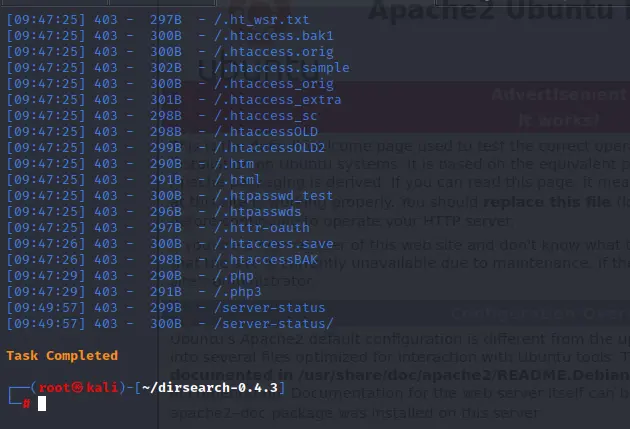Select the /.htaccess_extra result path
This screenshot has width=630, height=429.
[278, 100]
